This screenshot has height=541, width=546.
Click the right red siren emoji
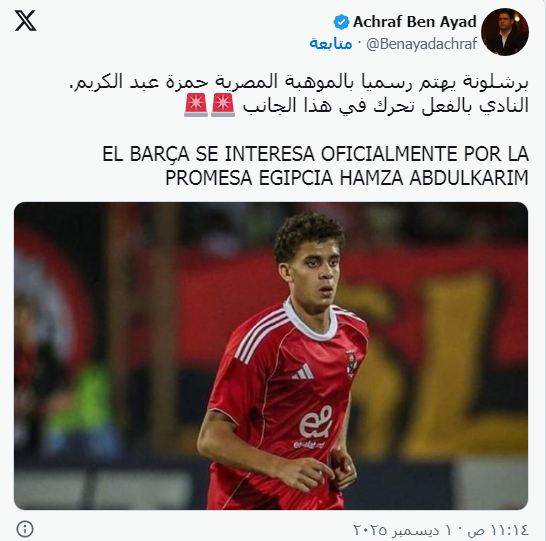click(223, 105)
